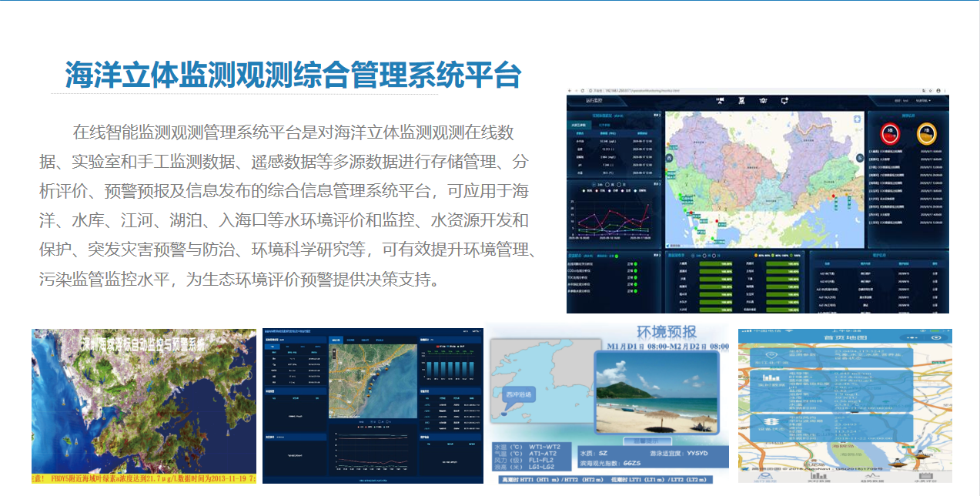
Task: Select the 24h radio button above line chart
Action: coord(594,184)
